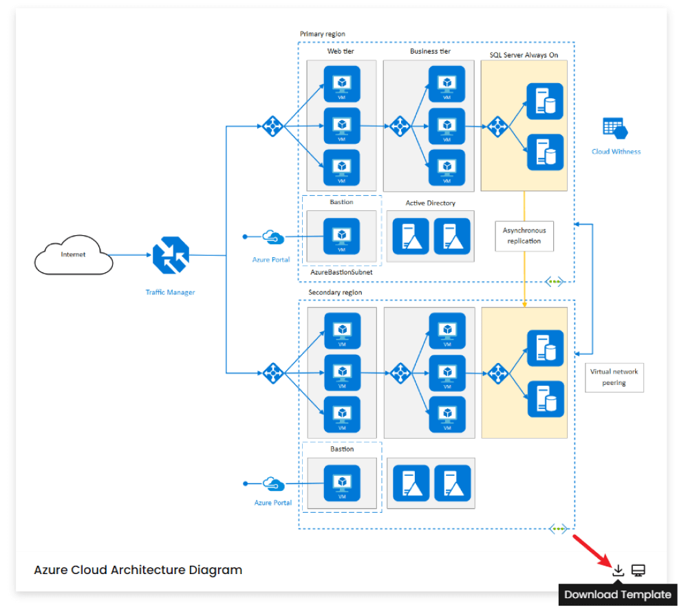Viewport: 688px width, 616px height.
Task: Select the Traffic Manager icon
Action: 171,255
